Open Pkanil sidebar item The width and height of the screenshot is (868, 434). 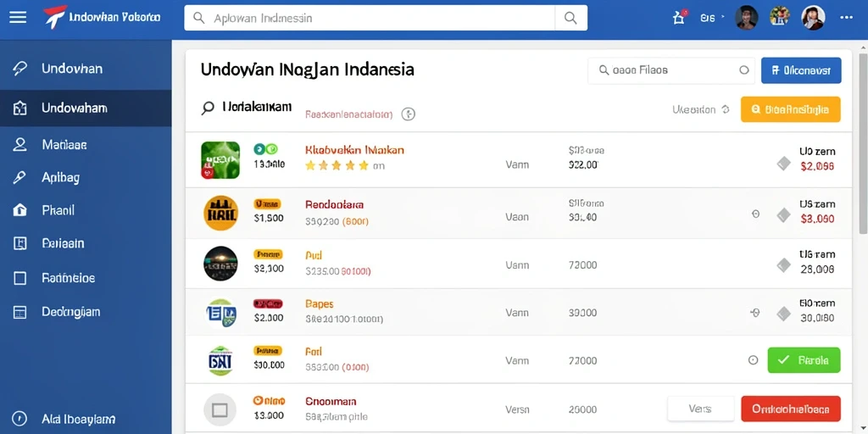[x=86, y=210]
